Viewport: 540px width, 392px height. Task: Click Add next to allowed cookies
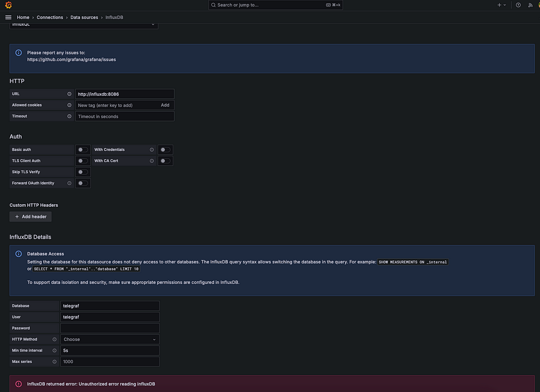(165, 105)
